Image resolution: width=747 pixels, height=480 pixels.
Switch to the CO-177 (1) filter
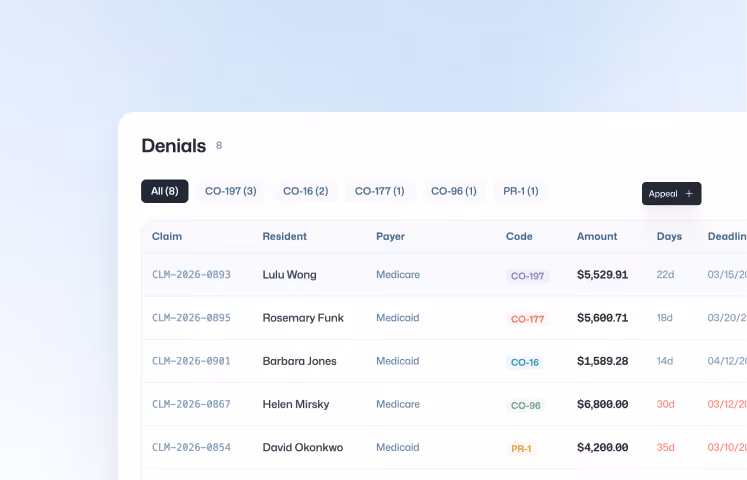379,191
